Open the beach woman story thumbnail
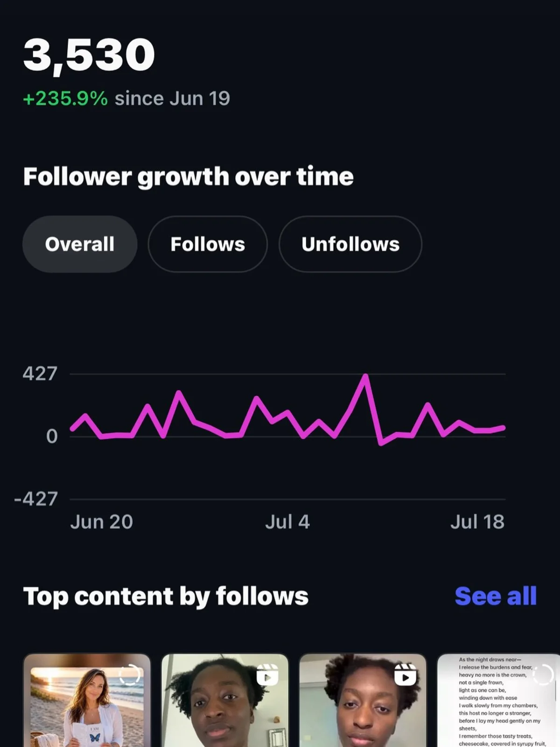The height and width of the screenshot is (747, 560). pyautogui.click(x=87, y=700)
